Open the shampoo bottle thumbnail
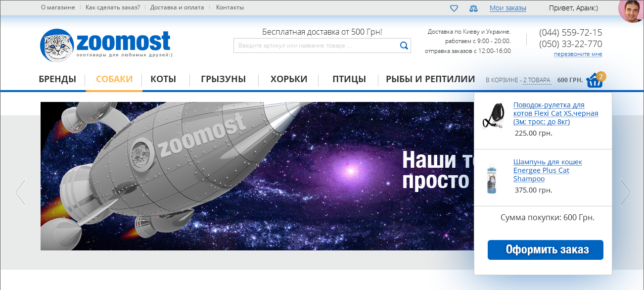Screen dimensions: 644x290 pyautogui.click(x=492, y=178)
